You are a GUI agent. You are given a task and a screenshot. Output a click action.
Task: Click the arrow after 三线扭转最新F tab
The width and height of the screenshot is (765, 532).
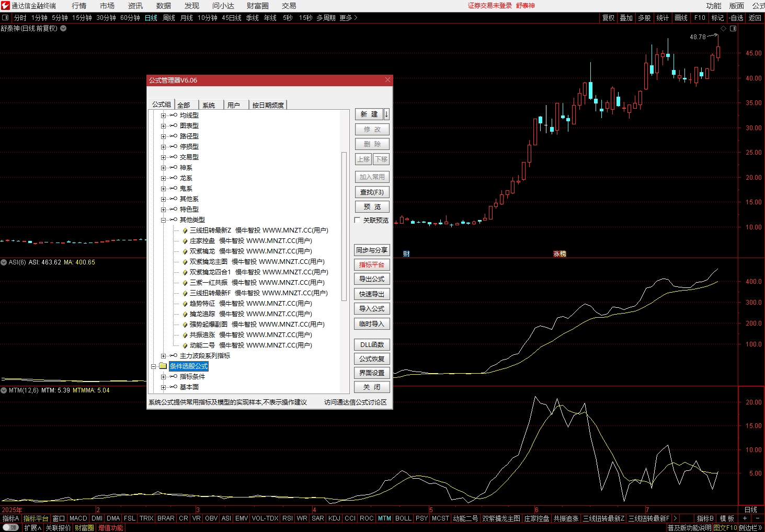(675, 518)
